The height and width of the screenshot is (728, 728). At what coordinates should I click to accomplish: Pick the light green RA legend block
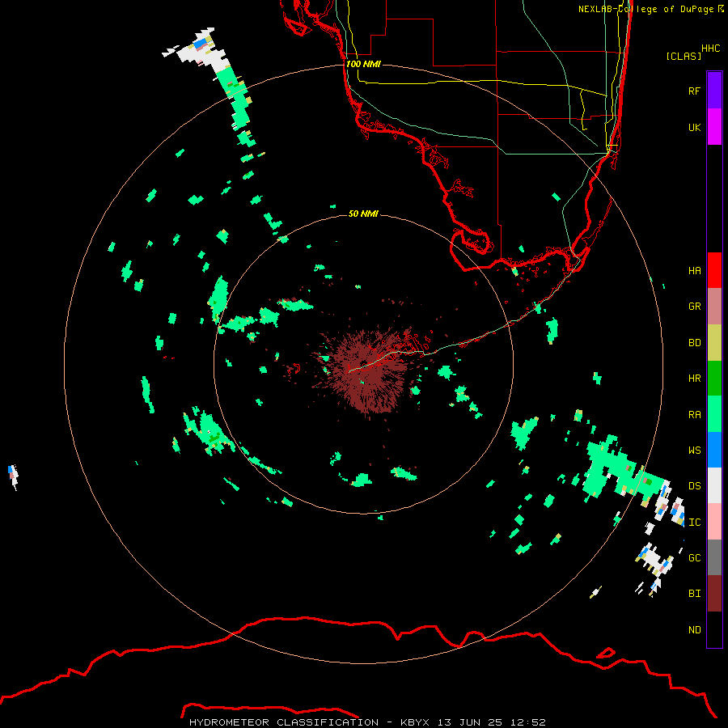coord(714,414)
